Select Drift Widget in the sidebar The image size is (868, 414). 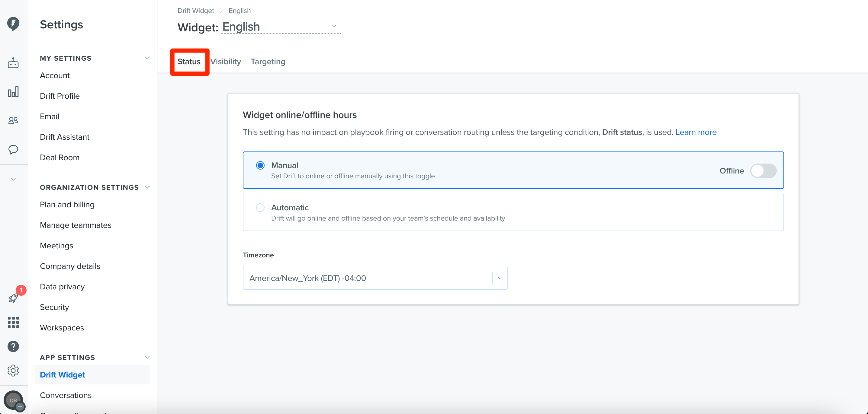pos(92,374)
